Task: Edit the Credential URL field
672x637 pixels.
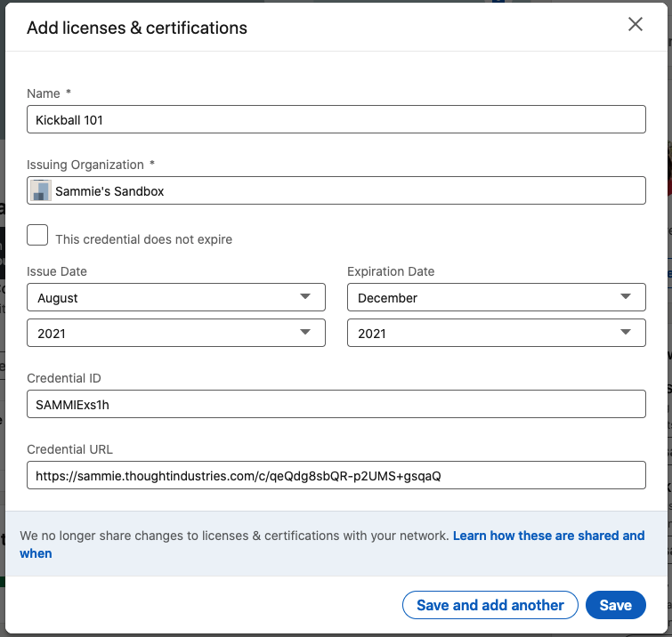Action: 336,475
